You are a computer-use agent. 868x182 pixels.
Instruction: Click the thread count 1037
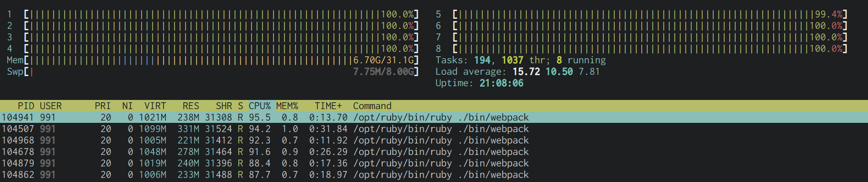point(513,60)
